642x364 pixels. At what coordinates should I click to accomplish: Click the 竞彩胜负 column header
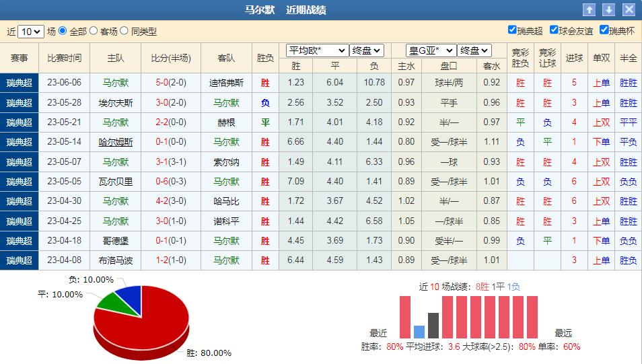tap(520, 58)
